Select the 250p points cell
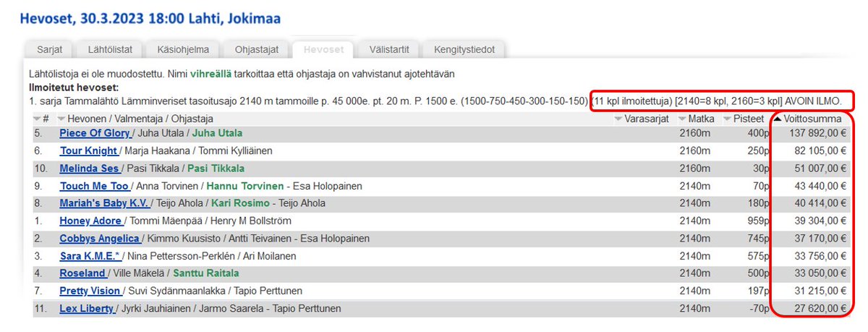The width and height of the screenshot is (868, 332). click(757, 150)
